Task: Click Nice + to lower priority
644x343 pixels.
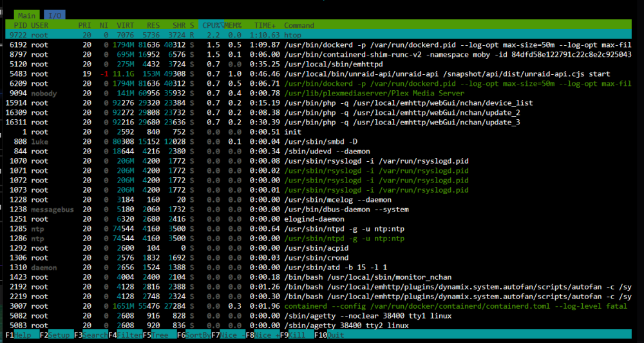Action: point(262,335)
